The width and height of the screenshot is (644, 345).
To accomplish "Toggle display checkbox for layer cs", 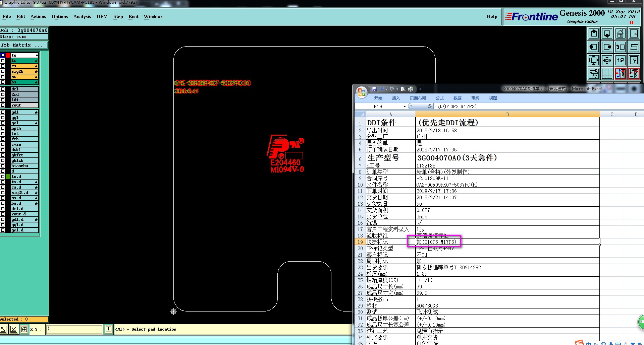I will pos(3,66).
